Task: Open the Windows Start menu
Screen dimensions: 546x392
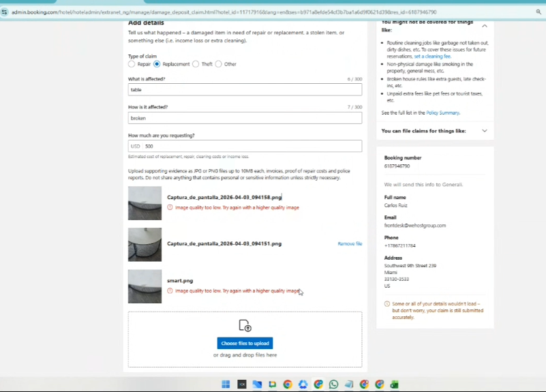Action: tap(226, 384)
